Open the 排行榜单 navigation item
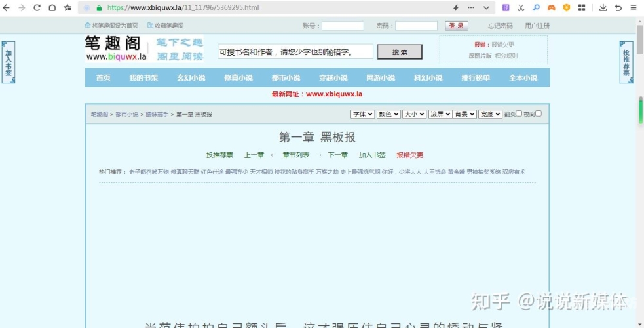The width and height of the screenshot is (644, 328). (476, 77)
